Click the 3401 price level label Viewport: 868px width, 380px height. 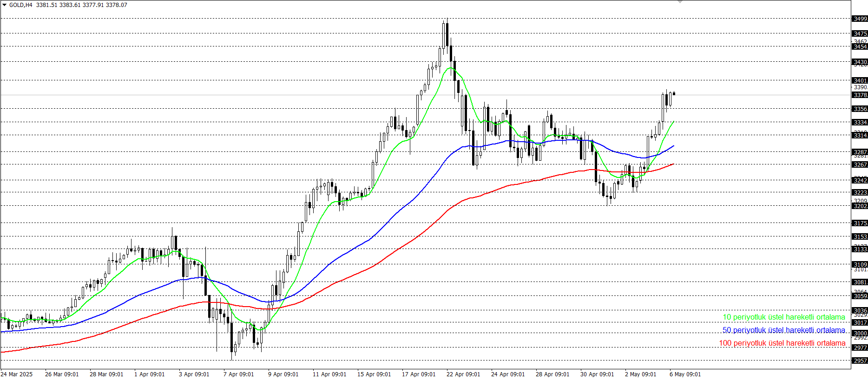coord(860,81)
